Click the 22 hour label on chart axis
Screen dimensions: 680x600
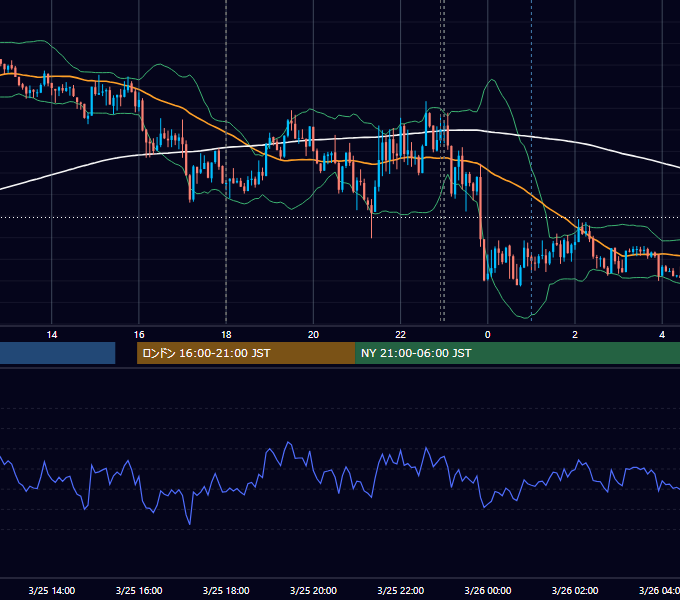tap(400, 335)
